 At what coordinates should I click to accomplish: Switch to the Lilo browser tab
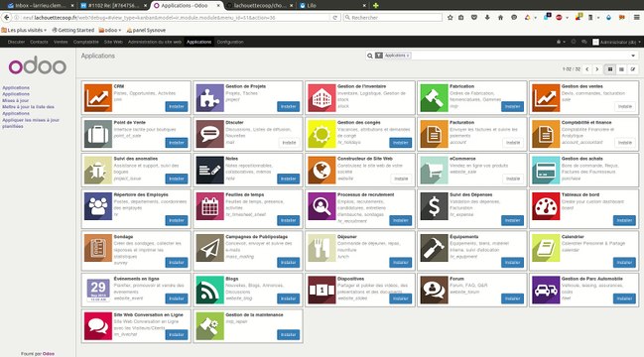[x=331, y=5]
